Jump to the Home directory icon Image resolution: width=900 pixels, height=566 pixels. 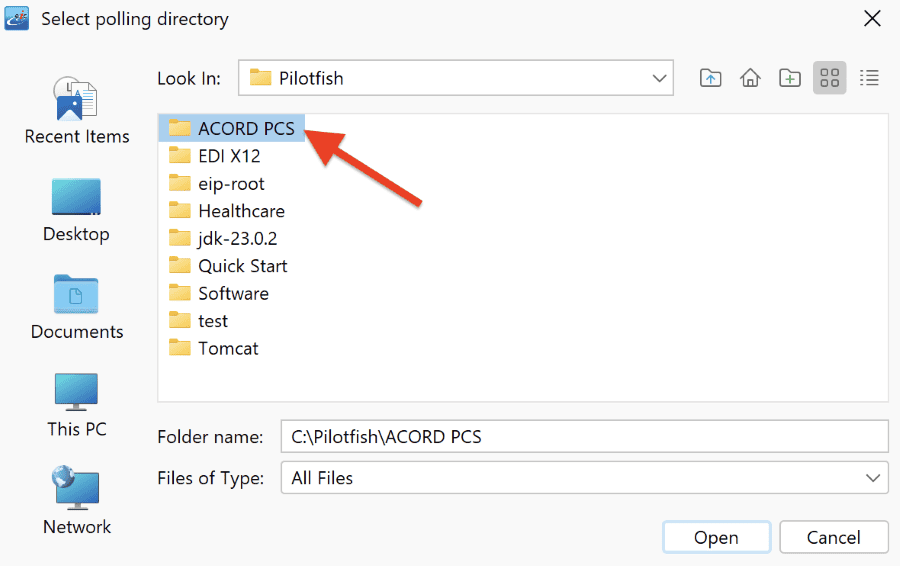pyautogui.click(x=750, y=77)
